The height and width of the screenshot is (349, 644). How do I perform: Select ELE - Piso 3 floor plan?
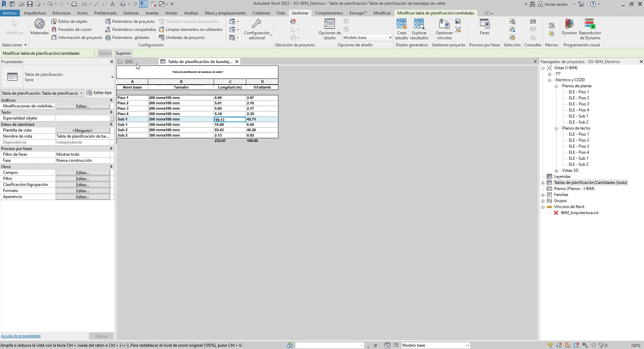(x=579, y=104)
